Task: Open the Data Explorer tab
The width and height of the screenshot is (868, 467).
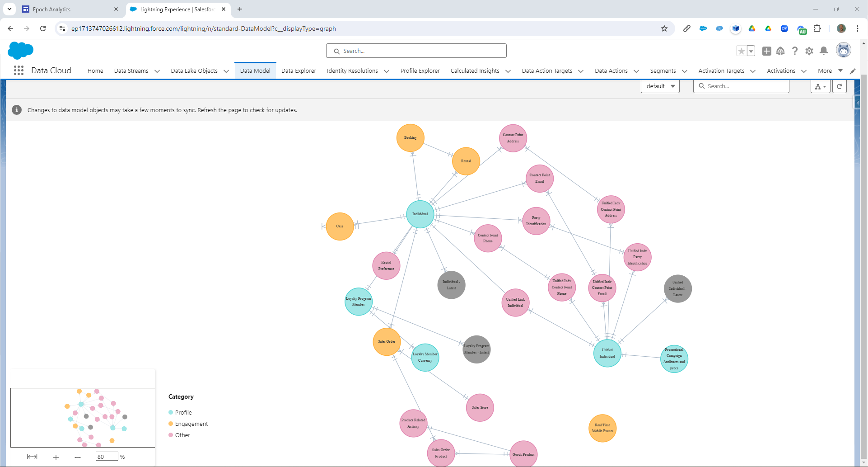Action: pyautogui.click(x=299, y=71)
